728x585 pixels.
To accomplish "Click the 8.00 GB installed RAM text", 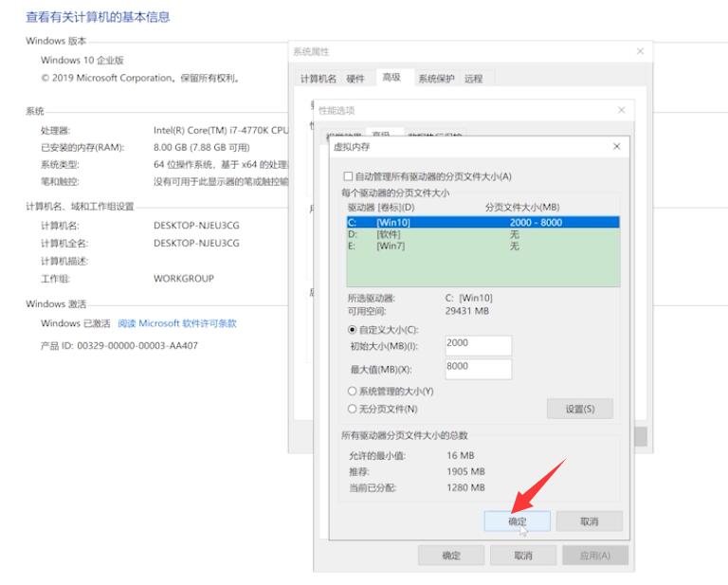I will 202,147.
